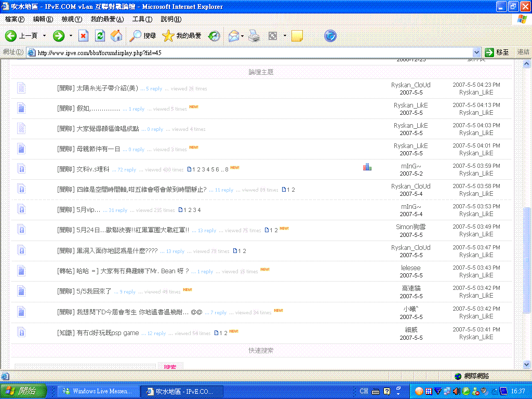Switch to Windows Live Messenger taskbar button
532x399 pixels.
pyautogui.click(x=97, y=391)
